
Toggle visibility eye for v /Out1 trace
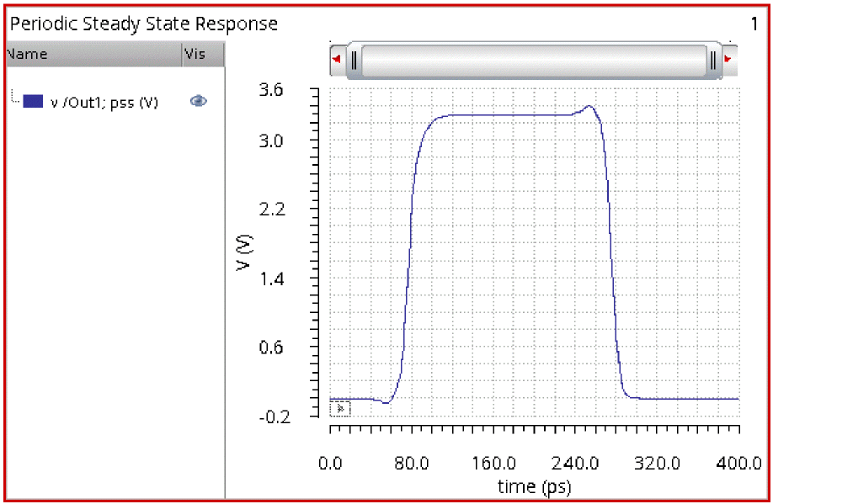[x=199, y=101]
